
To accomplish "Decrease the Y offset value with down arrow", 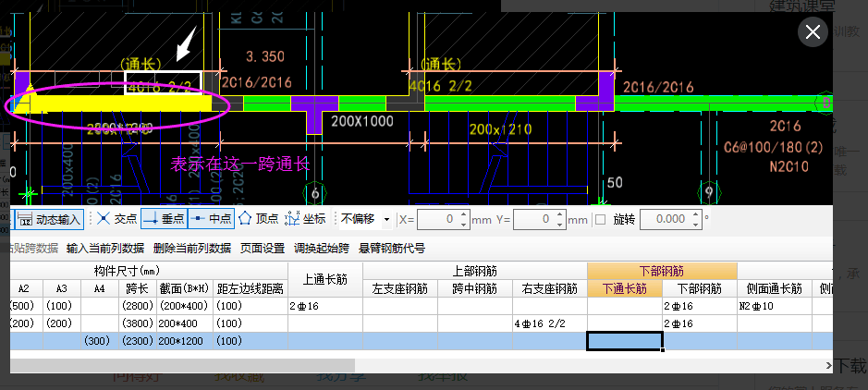I will pyautogui.click(x=561, y=224).
